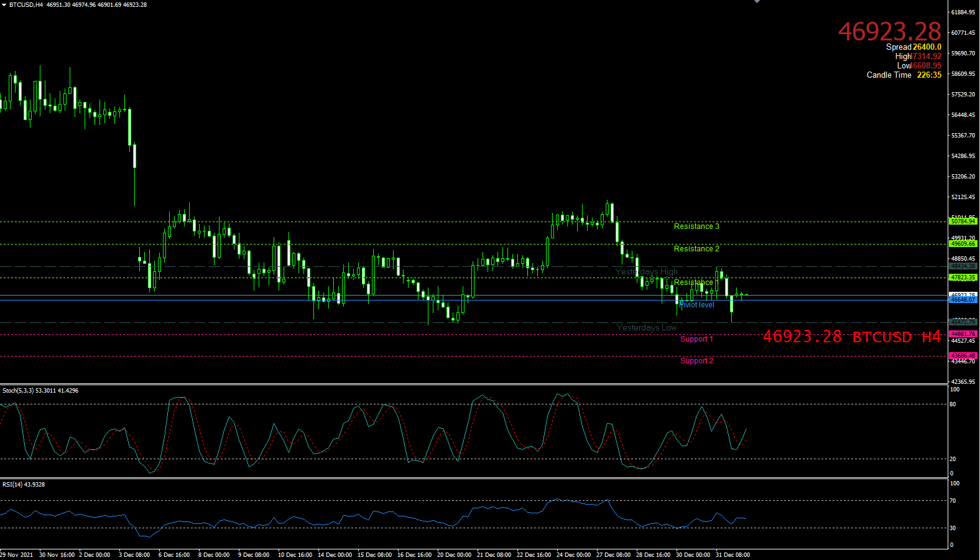This screenshot has width=980, height=560.
Task: Click the Candle Time countdown value
Action: coord(929,75)
